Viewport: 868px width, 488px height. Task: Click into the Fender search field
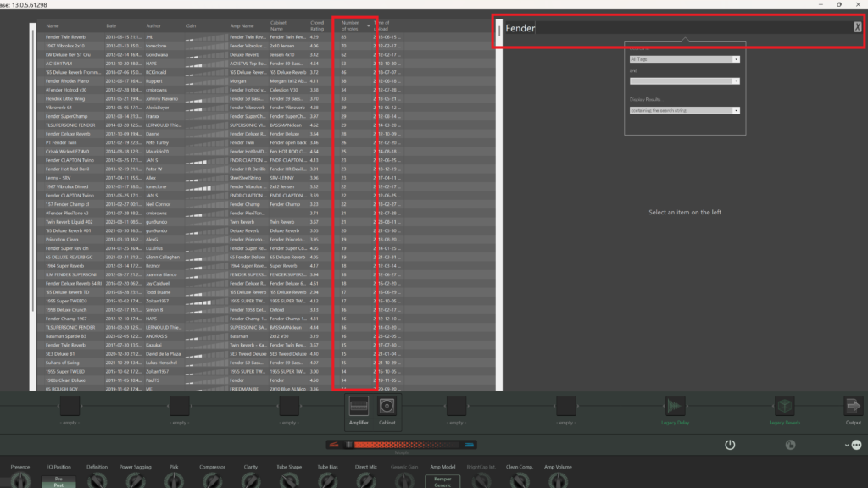click(x=678, y=28)
